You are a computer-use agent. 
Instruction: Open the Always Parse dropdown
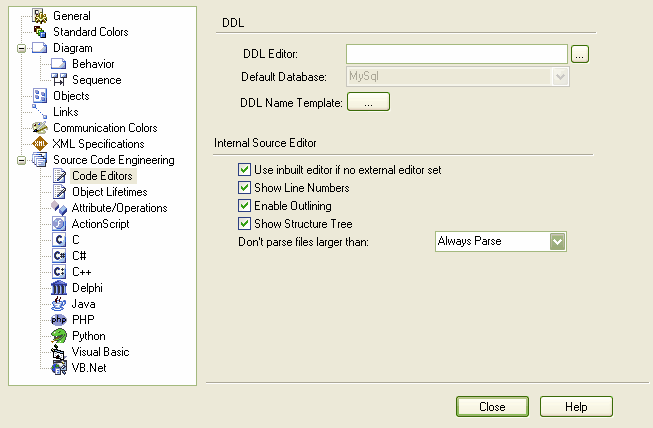pyautogui.click(x=557, y=241)
